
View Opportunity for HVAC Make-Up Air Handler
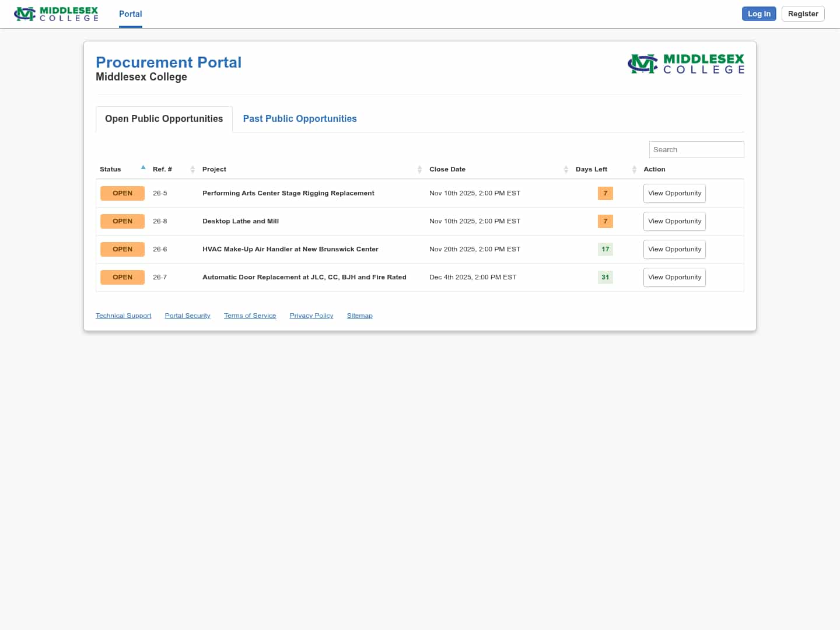point(674,249)
